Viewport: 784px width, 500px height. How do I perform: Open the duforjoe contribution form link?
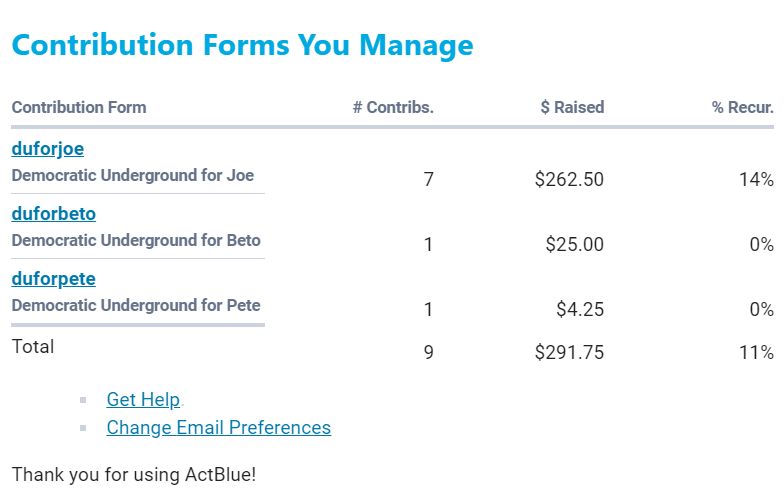coord(47,149)
